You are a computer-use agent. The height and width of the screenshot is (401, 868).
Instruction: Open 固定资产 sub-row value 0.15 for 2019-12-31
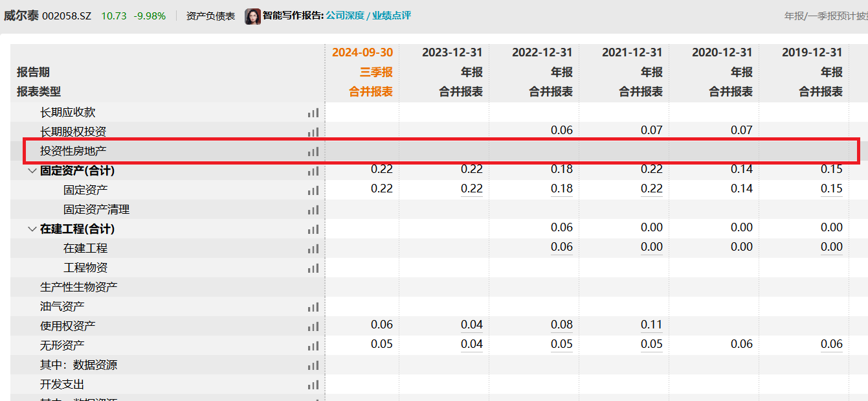pyautogui.click(x=832, y=189)
